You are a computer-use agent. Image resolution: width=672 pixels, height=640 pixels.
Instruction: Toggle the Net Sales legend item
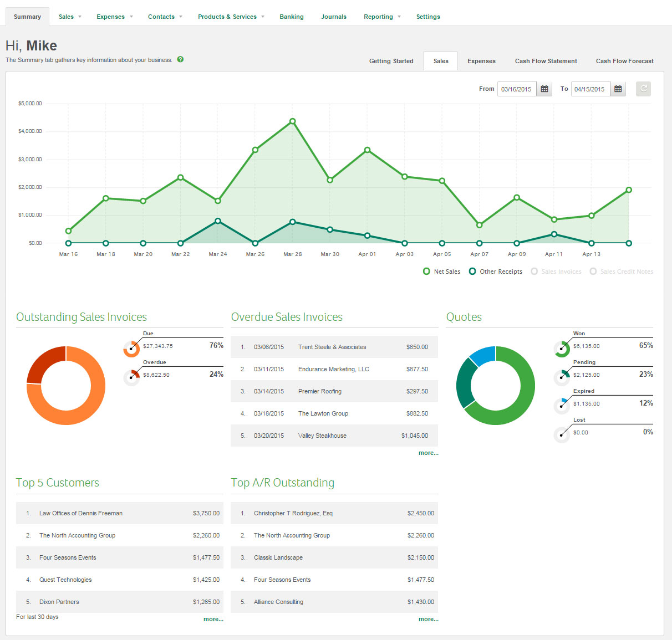441,272
